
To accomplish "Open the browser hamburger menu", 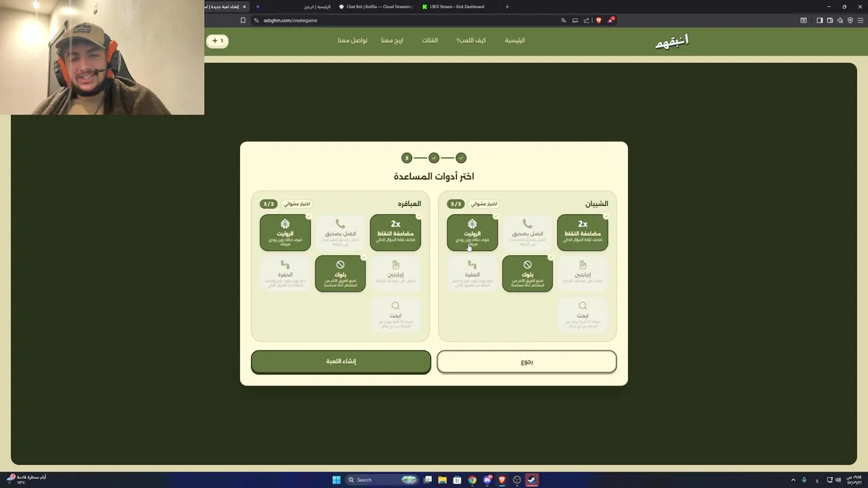I will click(x=860, y=20).
